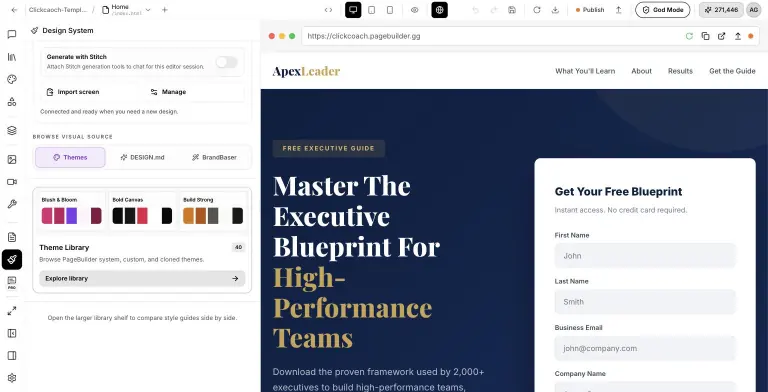The width and height of the screenshot is (768, 392).
Task: Click the globe icon in top toolbar
Action: (439, 10)
